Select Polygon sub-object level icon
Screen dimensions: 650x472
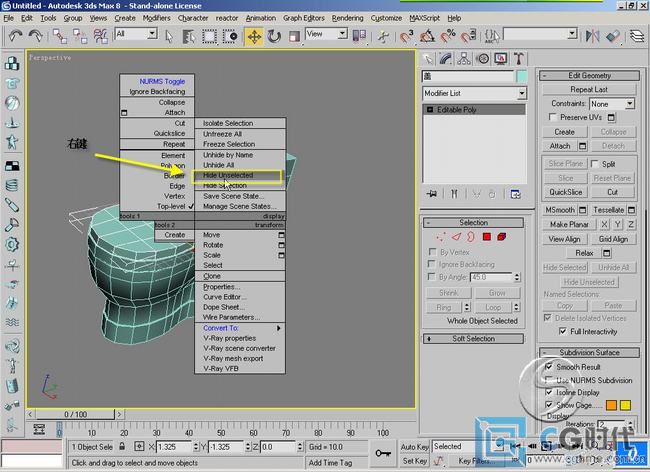tap(487, 237)
